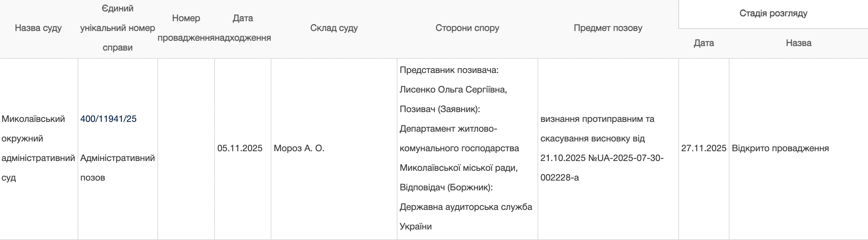Click the "Сторони спору" column header
868x240 pixels.
click(x=467, y=28)
